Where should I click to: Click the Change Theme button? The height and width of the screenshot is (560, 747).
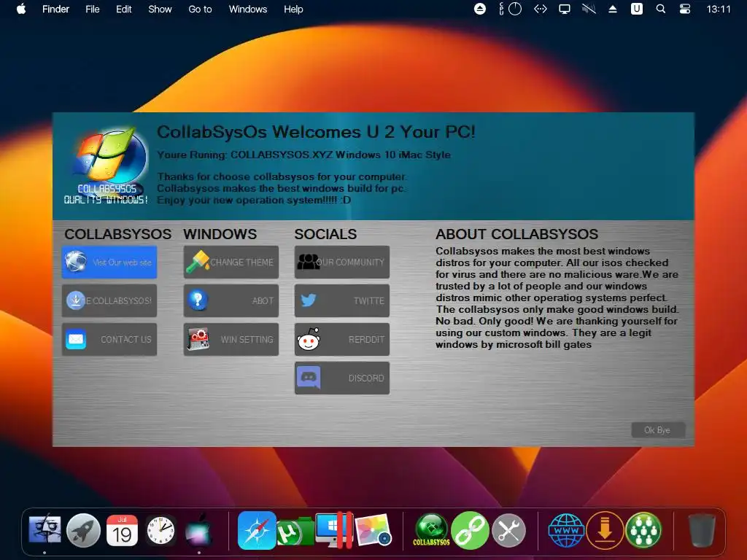[231, 262]
